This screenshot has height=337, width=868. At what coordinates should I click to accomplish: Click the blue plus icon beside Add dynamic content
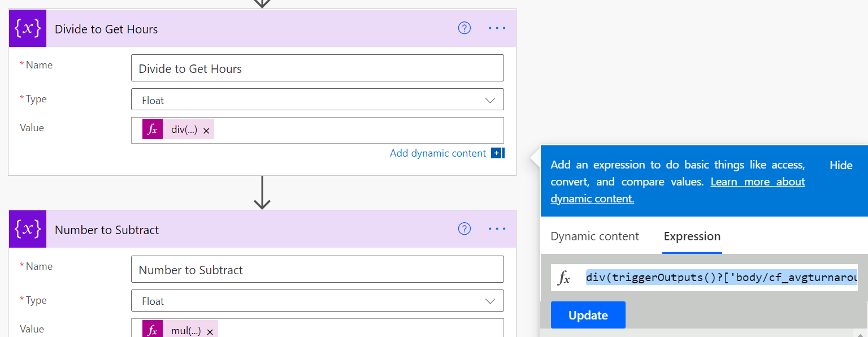click(497, 153)
